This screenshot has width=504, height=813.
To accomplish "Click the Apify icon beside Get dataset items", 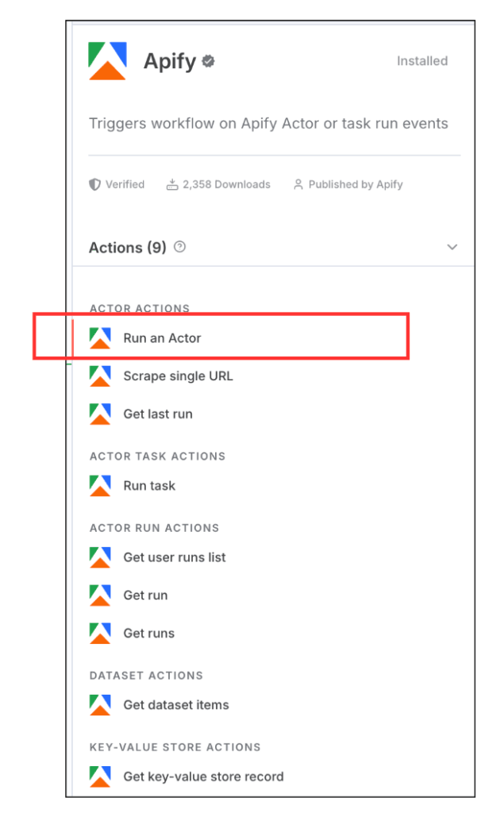I will click(x=100, y=705).
